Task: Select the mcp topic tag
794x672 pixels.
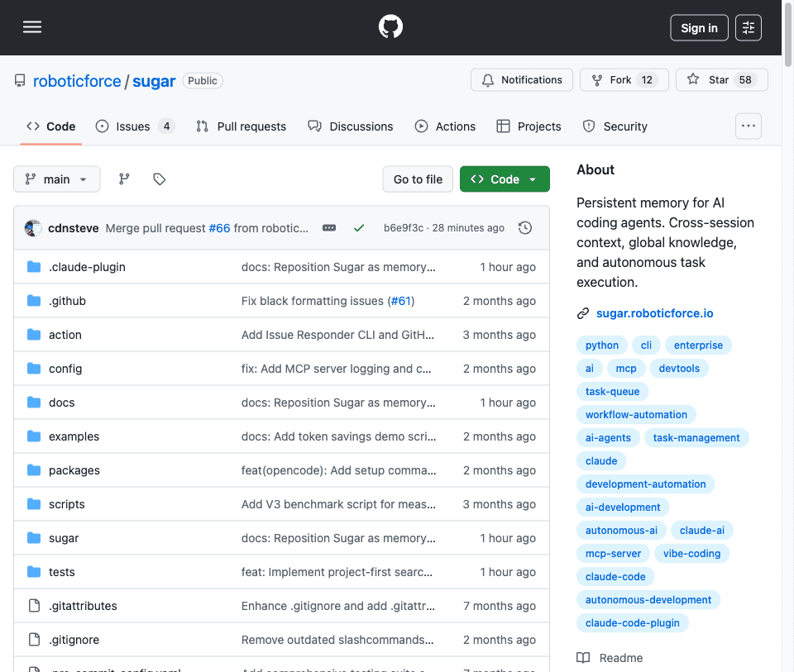Action: pos(626,369)
